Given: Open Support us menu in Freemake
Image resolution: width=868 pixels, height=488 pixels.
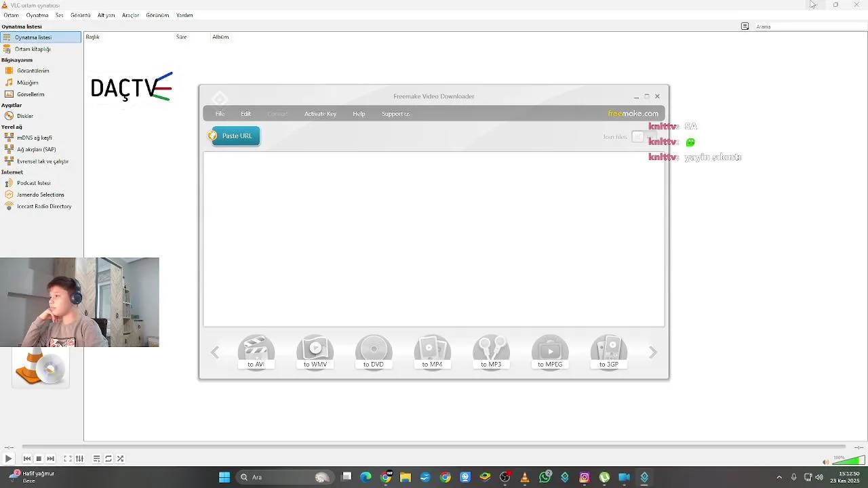Looking at the screenshot, I should click(x=395, y=114).
